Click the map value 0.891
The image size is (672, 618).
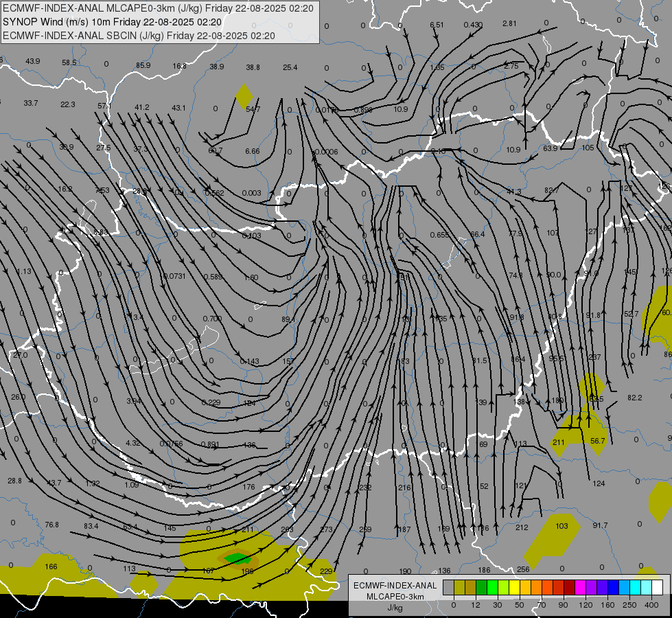(x=211, y=444)
